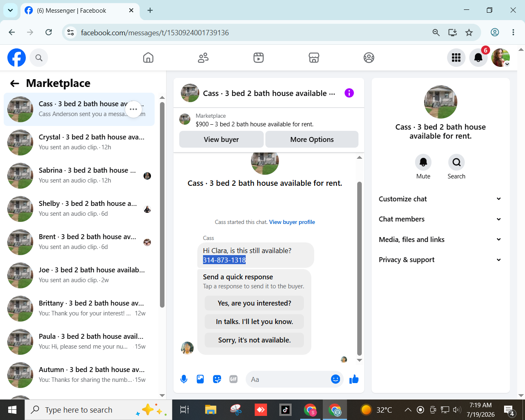Image resolution: width=525 pixels, height=420 pixels.
Task: Open Chrome zoom magnifier in address bar
Action: pyautogui.click(x=436, y=32)
